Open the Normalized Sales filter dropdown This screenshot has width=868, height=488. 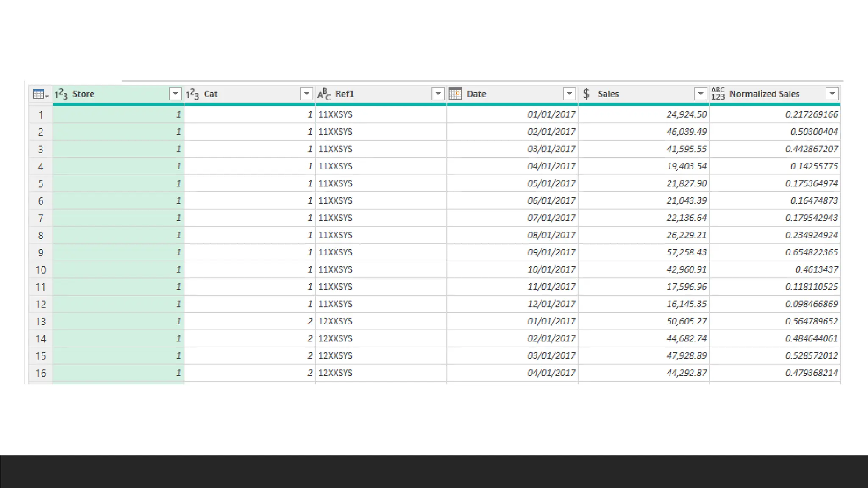[x=832, y=94]
